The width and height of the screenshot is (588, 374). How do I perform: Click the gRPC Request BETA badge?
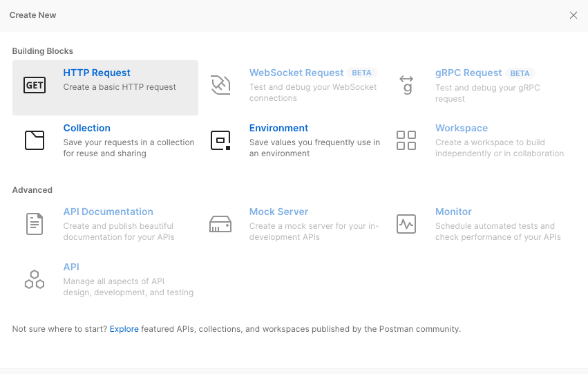point(520,73)
